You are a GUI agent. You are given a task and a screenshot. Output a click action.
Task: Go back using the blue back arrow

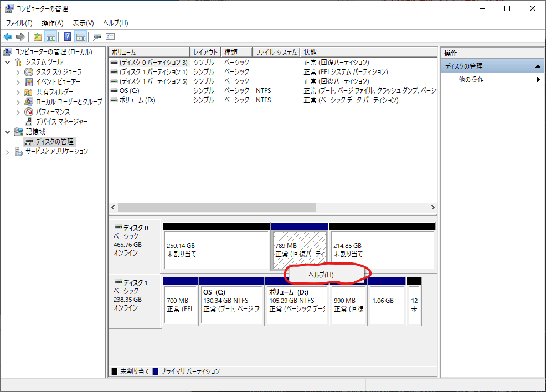click(8, 37)
